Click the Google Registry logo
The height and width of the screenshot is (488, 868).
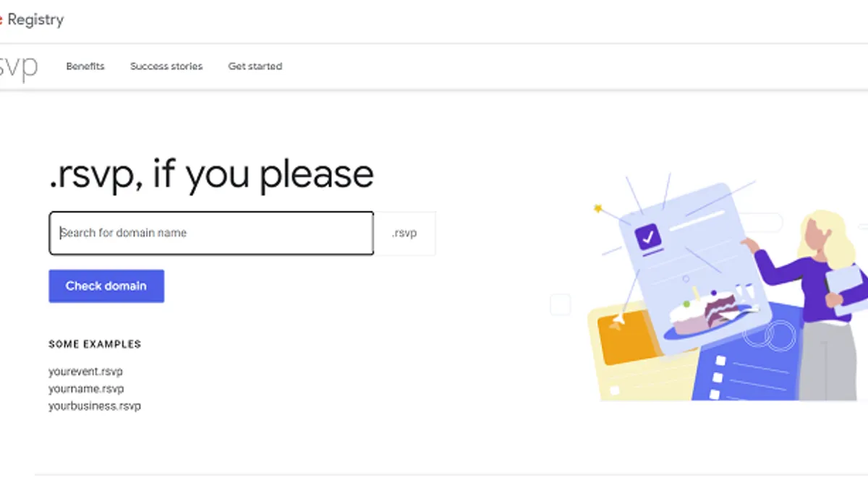32,20
